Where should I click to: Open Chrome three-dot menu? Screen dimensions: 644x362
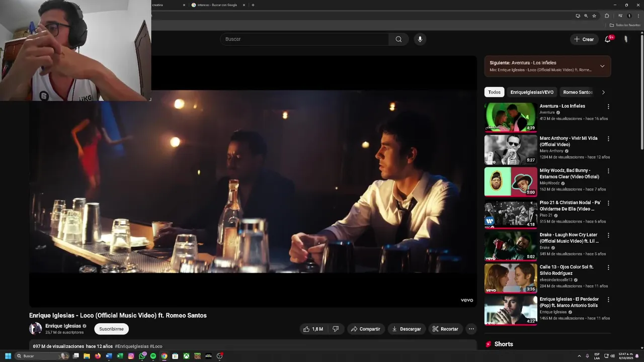click(x=638, y=16)
